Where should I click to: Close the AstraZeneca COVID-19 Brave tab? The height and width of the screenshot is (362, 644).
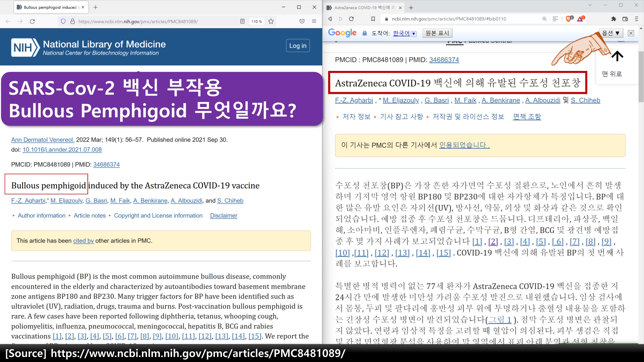(x=400, y=8)
